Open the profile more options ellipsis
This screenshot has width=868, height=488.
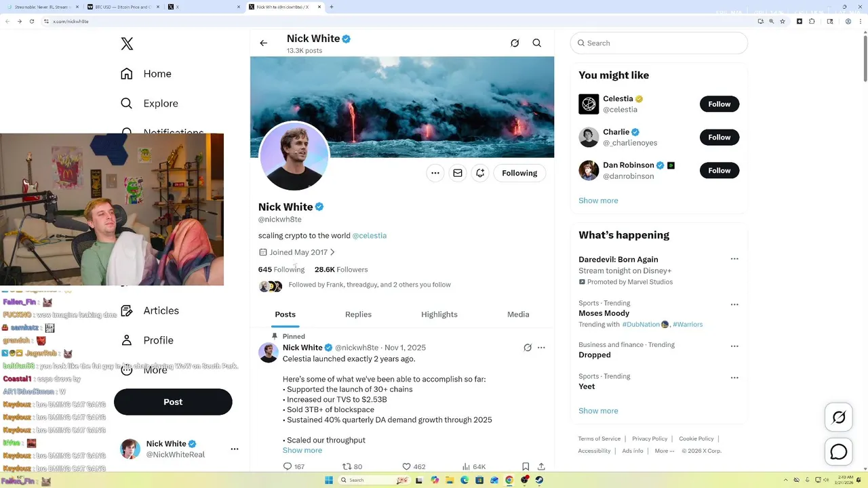click(x=435, y=173)
